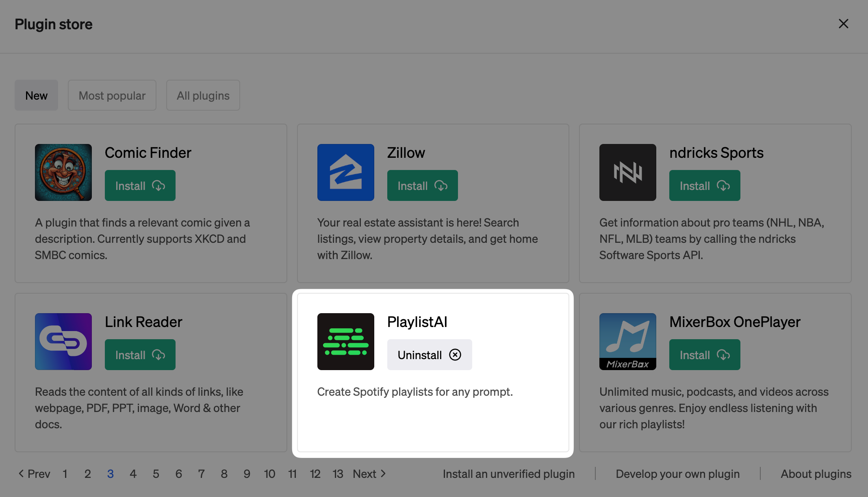868x497 pixels.
Task: Open the About plugins link
Action: 816,474
